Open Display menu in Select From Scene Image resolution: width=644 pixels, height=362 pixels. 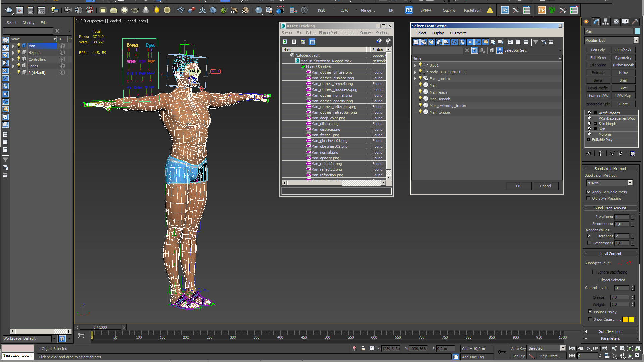[438, 33]
